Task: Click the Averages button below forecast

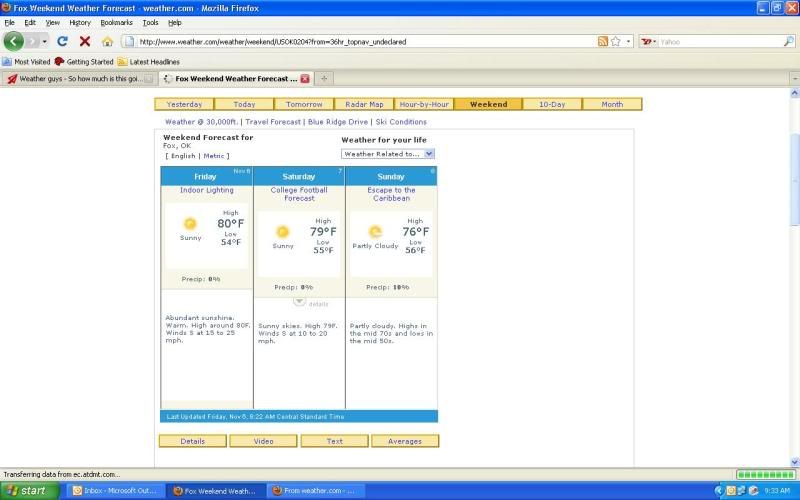Action: pyautogui.click(x=405, y=441)
